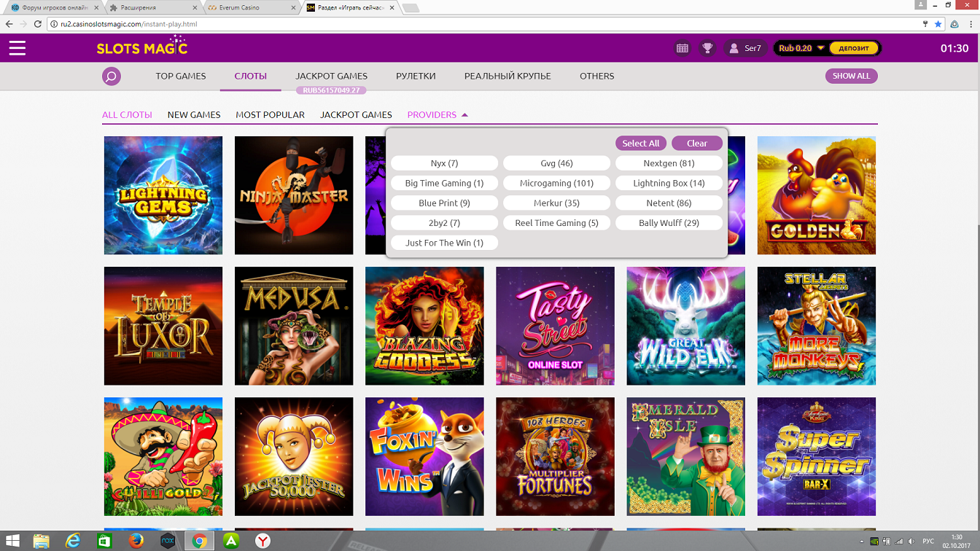
Task: Open Yandex browser from the taskbar
Action: pyautogui.click(x=262, y=541)
